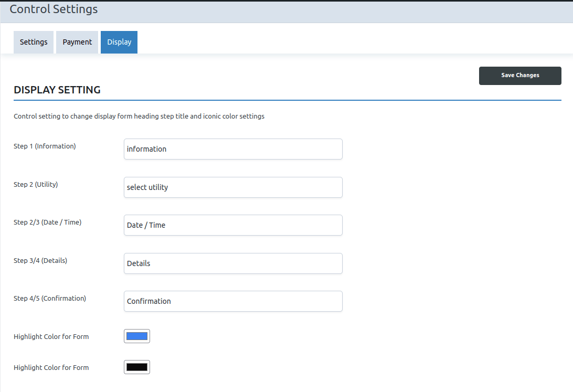
Task: Focus the Step 1 field containing 'information'
Action: click(233, 149)
